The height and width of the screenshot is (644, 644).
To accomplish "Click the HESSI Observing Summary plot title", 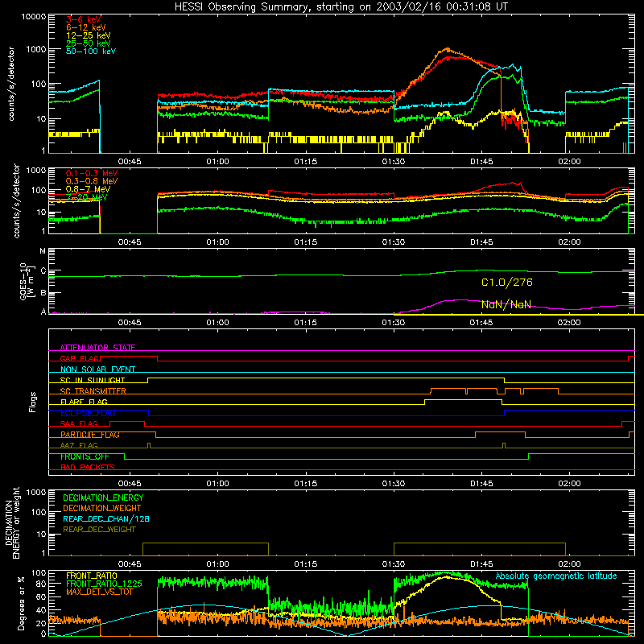I will tap(341, 7).
